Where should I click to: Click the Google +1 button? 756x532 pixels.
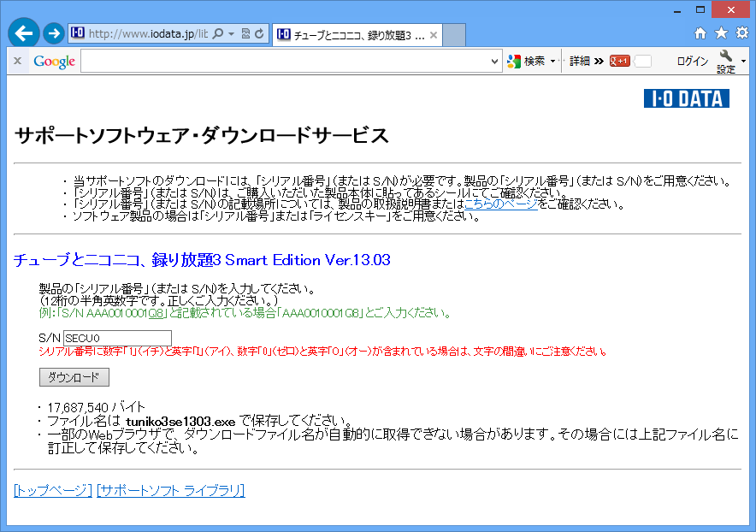(x=619, y=62)
